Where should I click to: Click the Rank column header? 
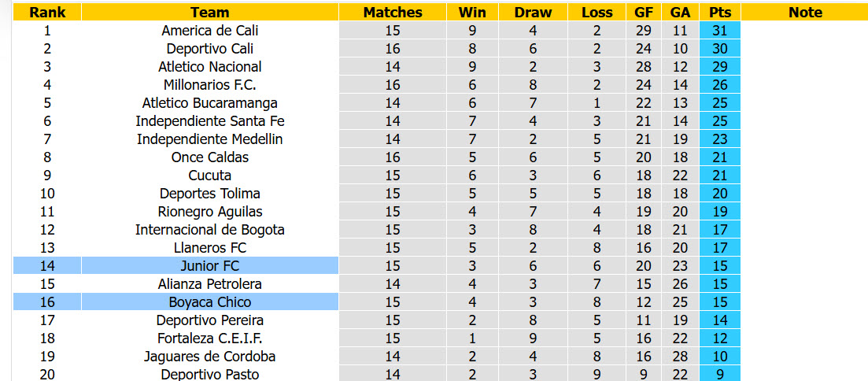tap(47, 12)
